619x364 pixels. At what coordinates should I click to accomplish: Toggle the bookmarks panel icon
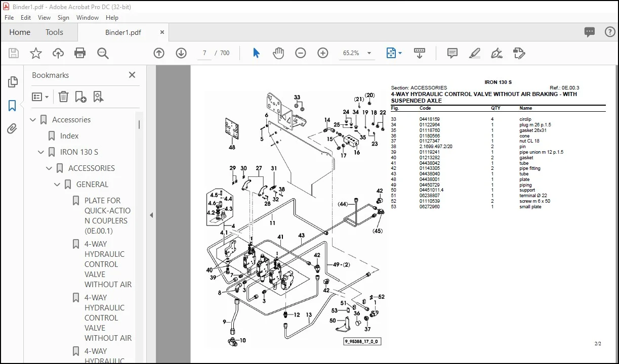click(x=13, y=106)
